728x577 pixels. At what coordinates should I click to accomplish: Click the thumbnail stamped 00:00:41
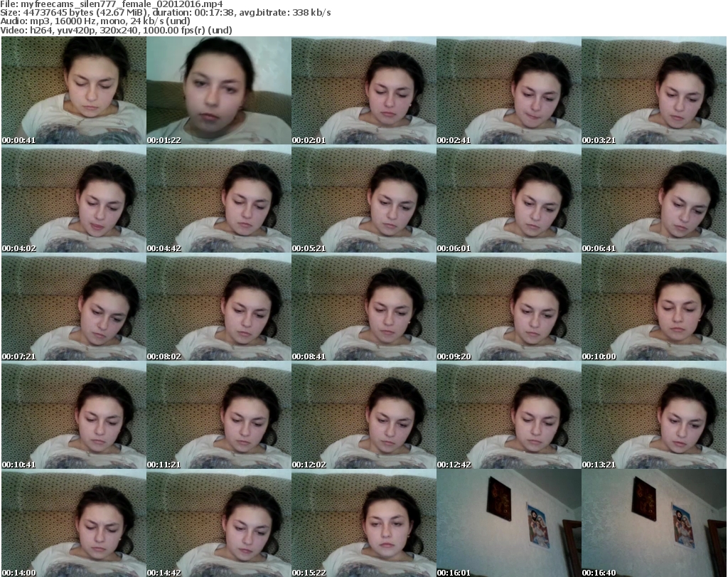74,90
